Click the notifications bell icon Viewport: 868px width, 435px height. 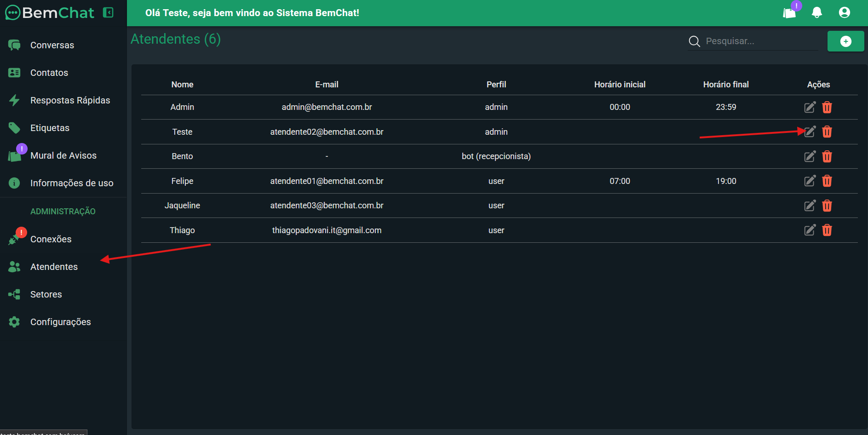coord(816,12)
